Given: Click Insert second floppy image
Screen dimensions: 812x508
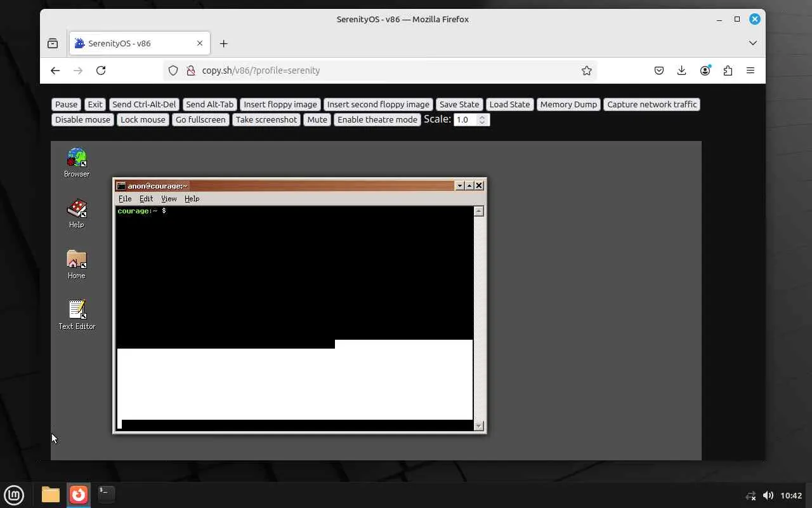Looking at the screenshot, I should point(378,104).
